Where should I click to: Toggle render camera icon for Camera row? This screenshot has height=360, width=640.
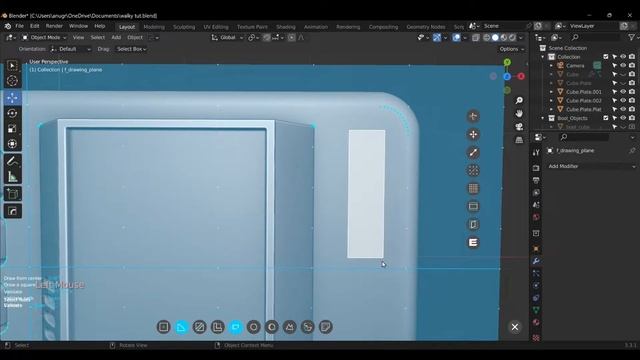tap(632, 65)
